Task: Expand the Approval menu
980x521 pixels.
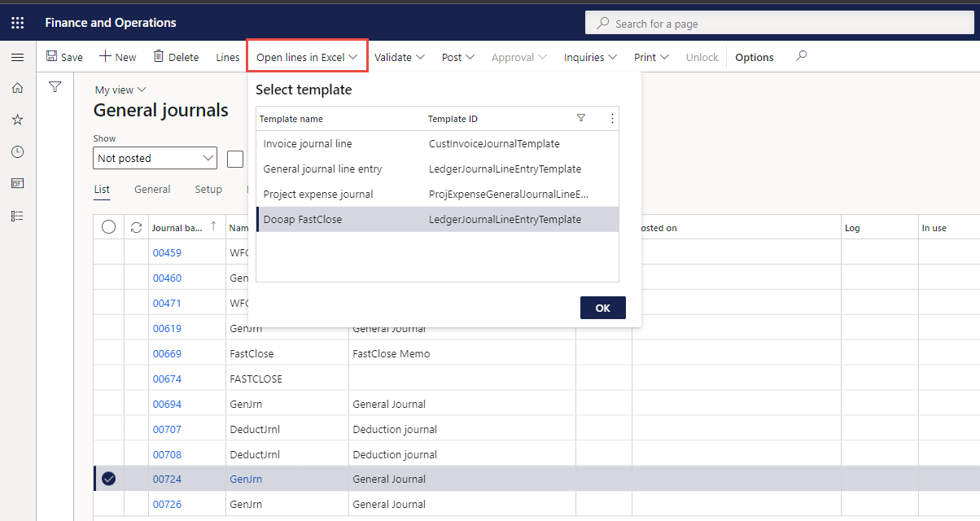Action: (x=518, y=57)
